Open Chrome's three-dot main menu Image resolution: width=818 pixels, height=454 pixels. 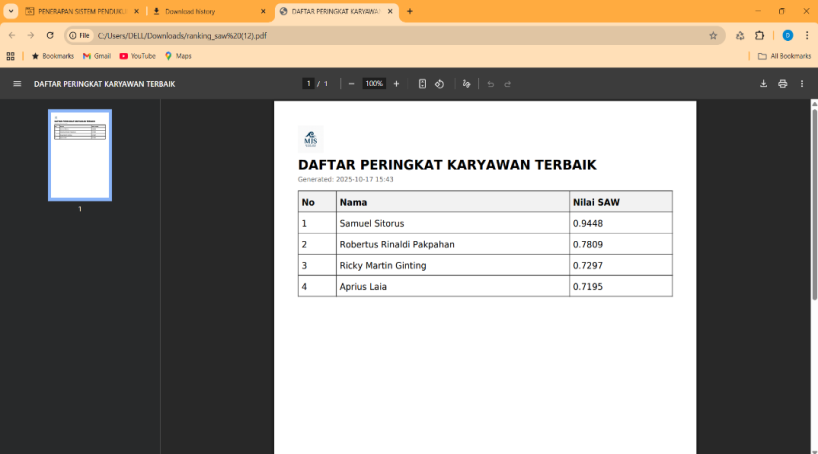[806, 35]
